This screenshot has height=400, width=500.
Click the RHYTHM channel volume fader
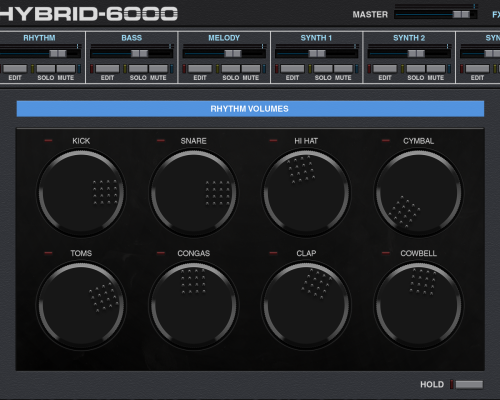point(58,53)
